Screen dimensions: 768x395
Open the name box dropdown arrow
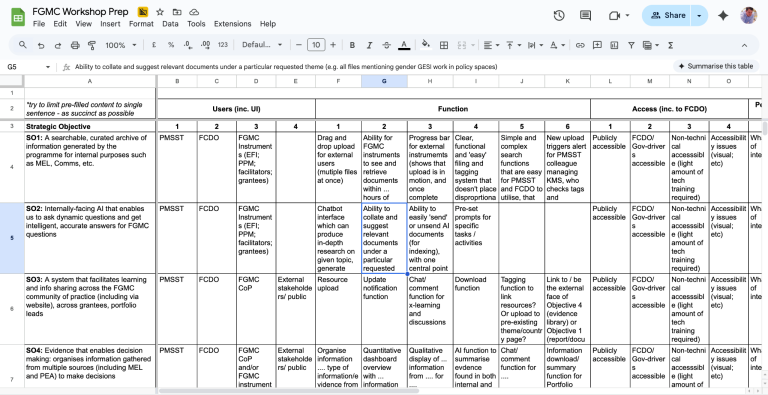point(48,67)
